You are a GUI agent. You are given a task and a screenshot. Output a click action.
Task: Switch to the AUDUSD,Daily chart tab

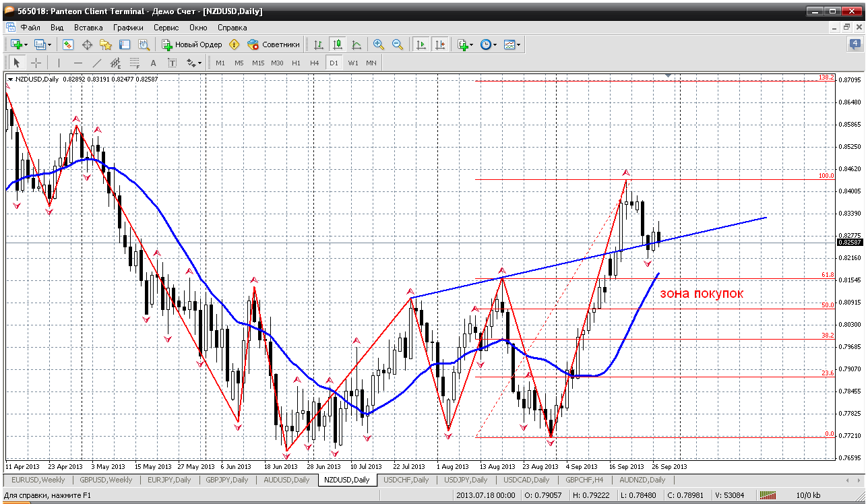[x=286, y=480]
